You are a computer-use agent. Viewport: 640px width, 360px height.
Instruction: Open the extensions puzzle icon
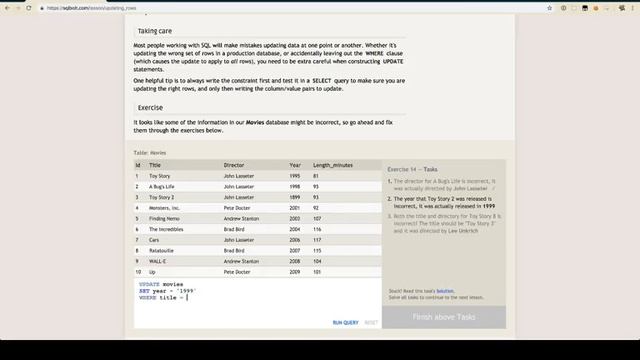pos(622,8)
